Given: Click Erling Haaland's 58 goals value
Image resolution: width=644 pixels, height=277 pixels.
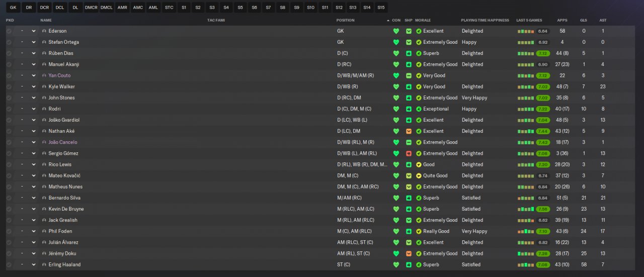Looking at the screenshot, I should point(584,265).
